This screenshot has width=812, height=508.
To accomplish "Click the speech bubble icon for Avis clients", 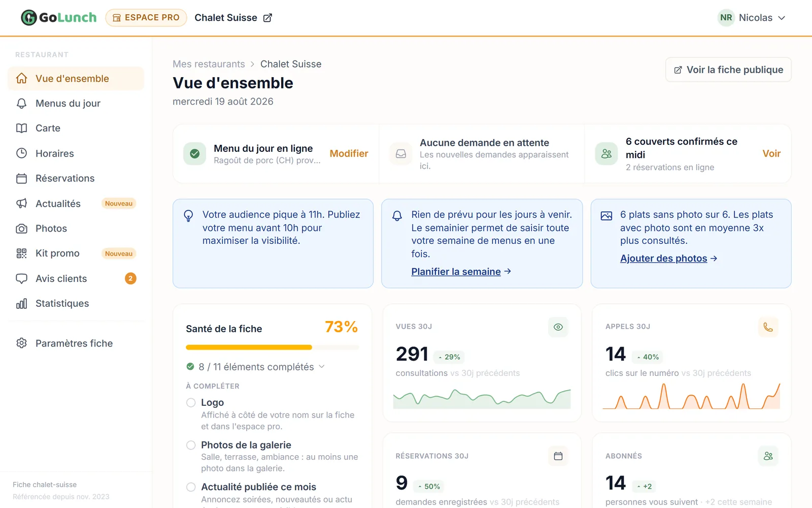I will 21,278.
